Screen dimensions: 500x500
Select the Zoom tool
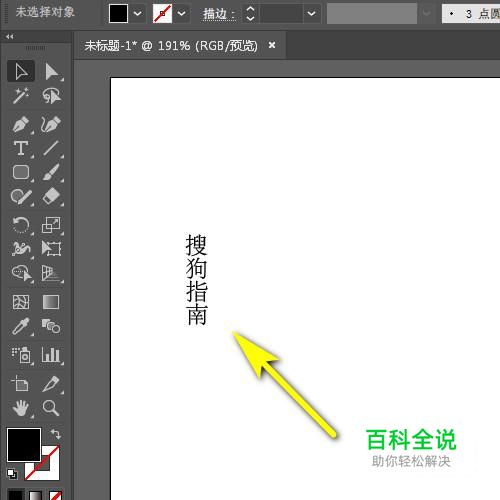pos(51,408)
